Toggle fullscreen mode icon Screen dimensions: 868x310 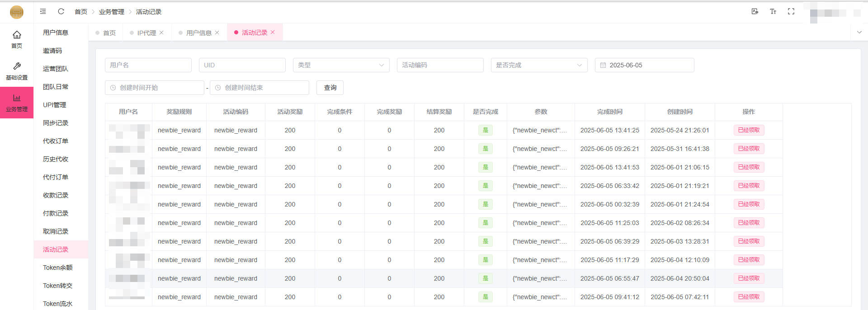pos(791,11)
